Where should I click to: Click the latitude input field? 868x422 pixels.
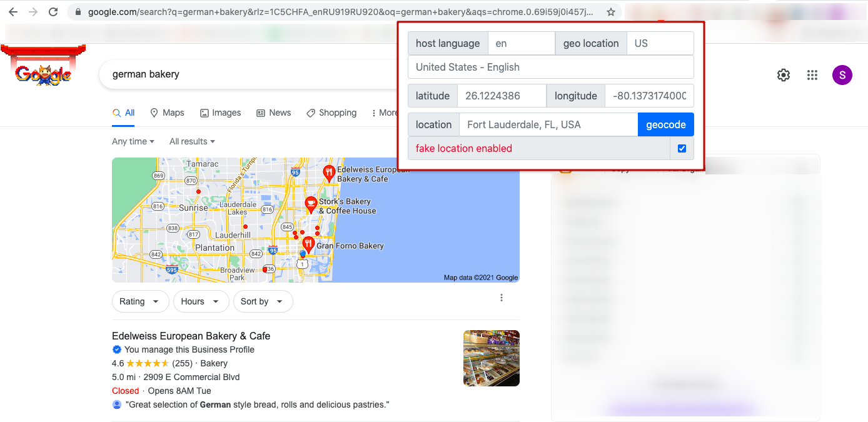coord(502,96)
